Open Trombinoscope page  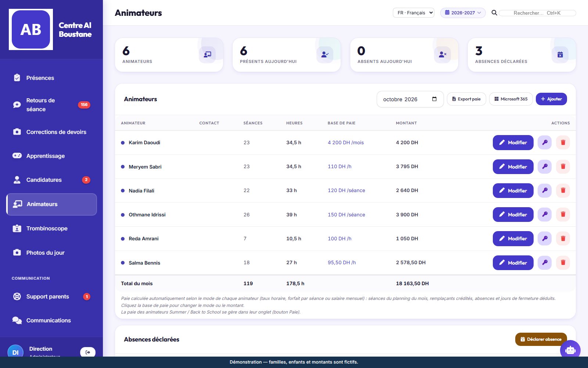(x=51, y=229)
